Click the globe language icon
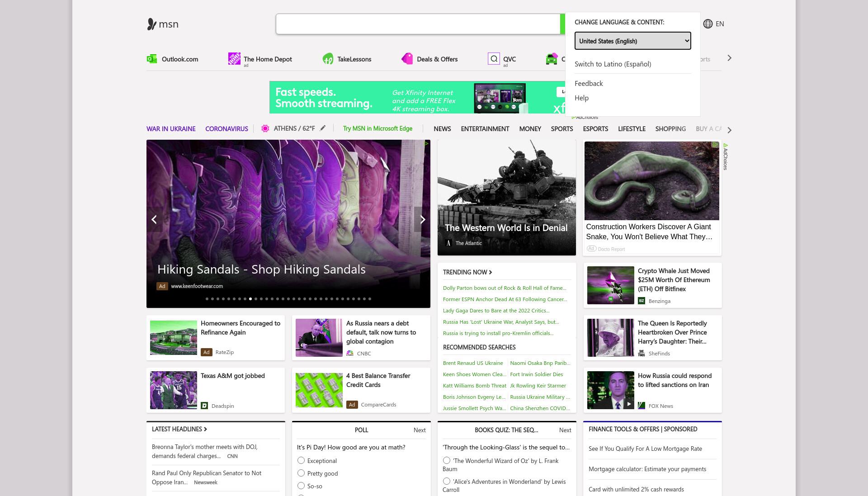The image size is (868, 496). coord(708,24)
